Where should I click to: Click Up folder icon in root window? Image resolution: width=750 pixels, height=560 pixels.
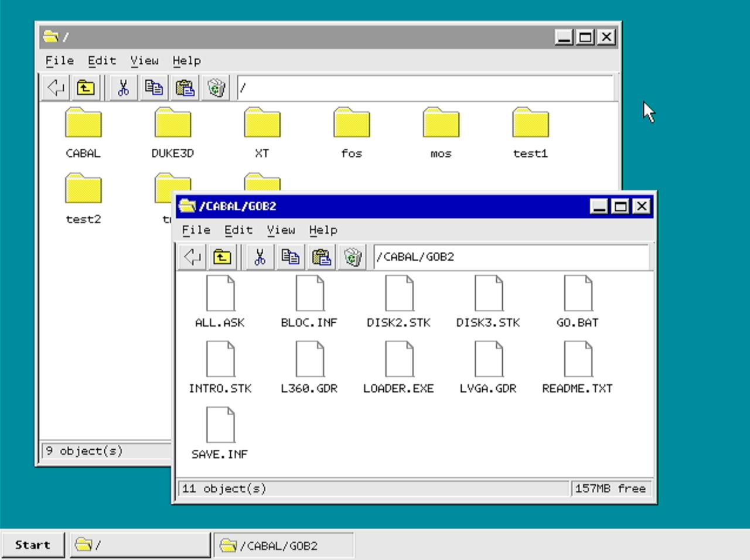click(x=86, y=88)
